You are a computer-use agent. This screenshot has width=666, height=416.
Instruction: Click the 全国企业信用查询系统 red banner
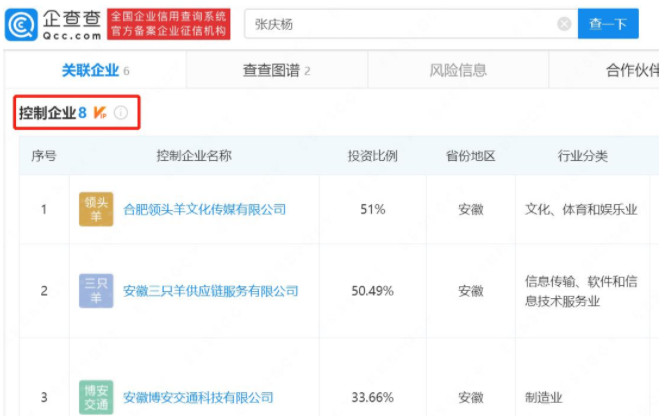(x=169, y=24)
